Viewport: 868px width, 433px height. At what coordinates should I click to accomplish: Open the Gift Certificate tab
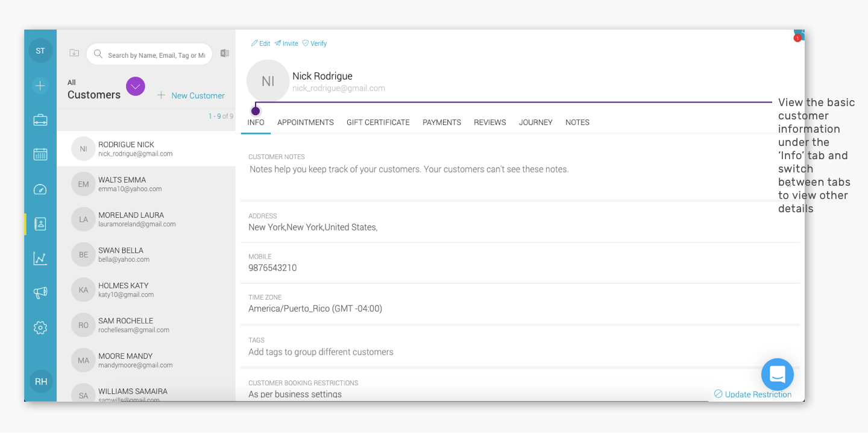pyautogui.click(x=378, y=122)
